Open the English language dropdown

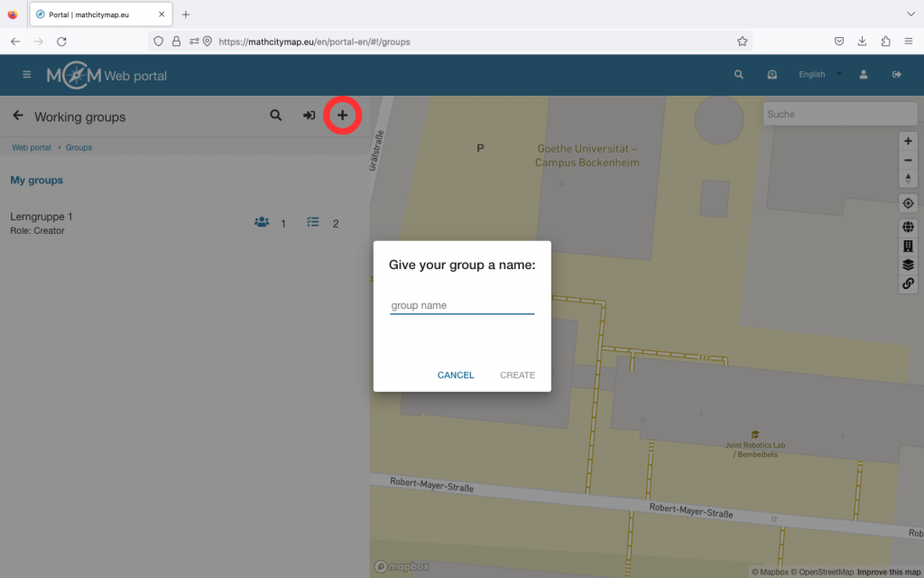tap(819, 75)
